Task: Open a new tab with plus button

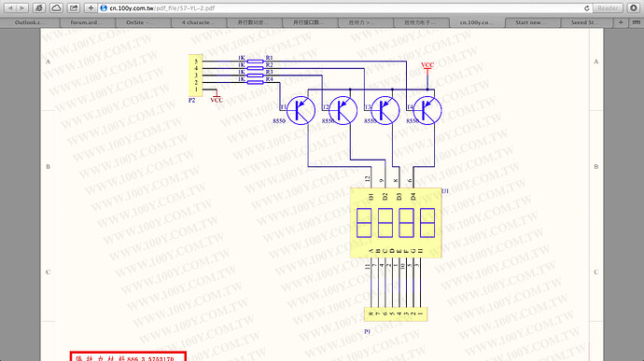Action: [x=621, y=22]
